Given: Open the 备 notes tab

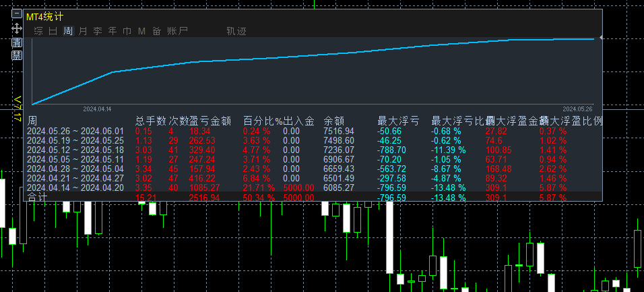Looking at the screenshot, I should coord(156,31).
